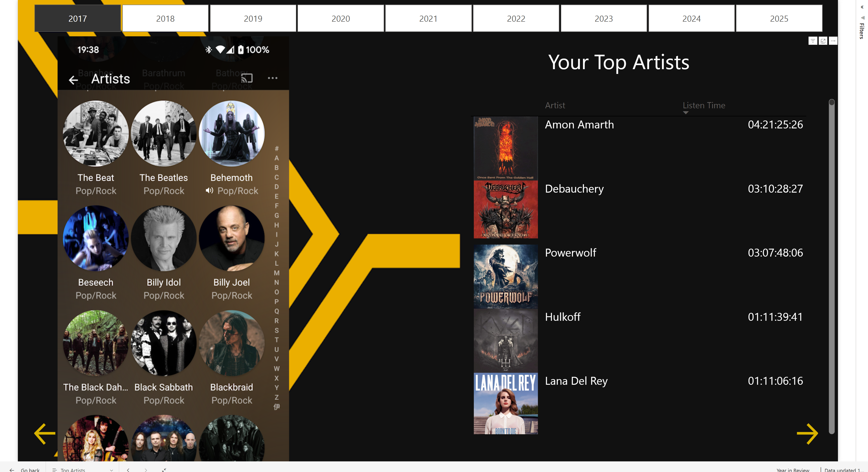Image resolution: width=868 pixels, height=472 pixels.
Task: Click the yellow previous page arrow
Action: [45, 434]
